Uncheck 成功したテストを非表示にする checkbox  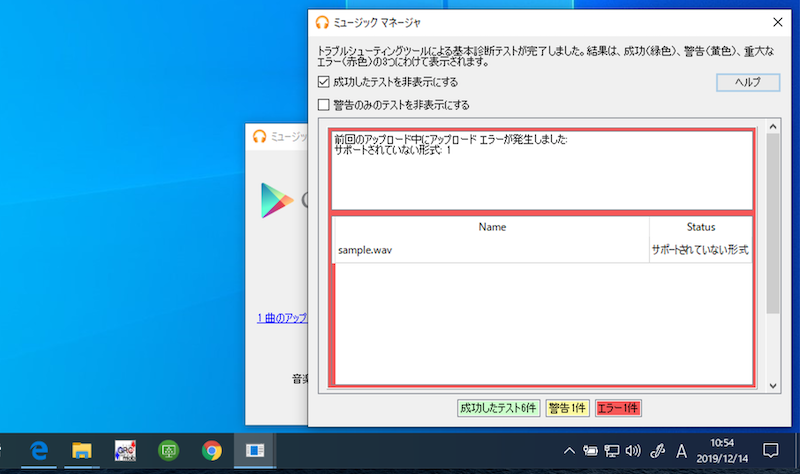click(x=323, y=82)
